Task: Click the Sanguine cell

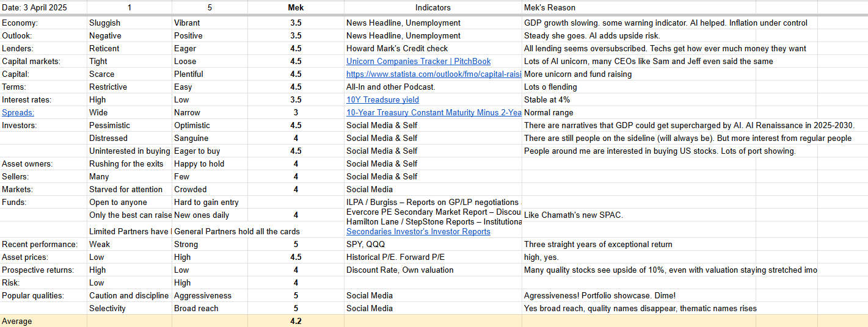Action: point(210,138)
